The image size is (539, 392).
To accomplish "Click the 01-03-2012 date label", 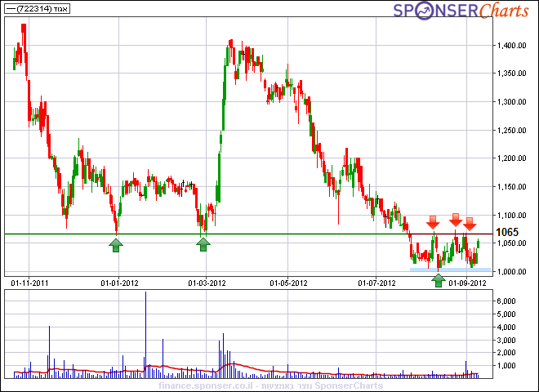I will point(207,283).
